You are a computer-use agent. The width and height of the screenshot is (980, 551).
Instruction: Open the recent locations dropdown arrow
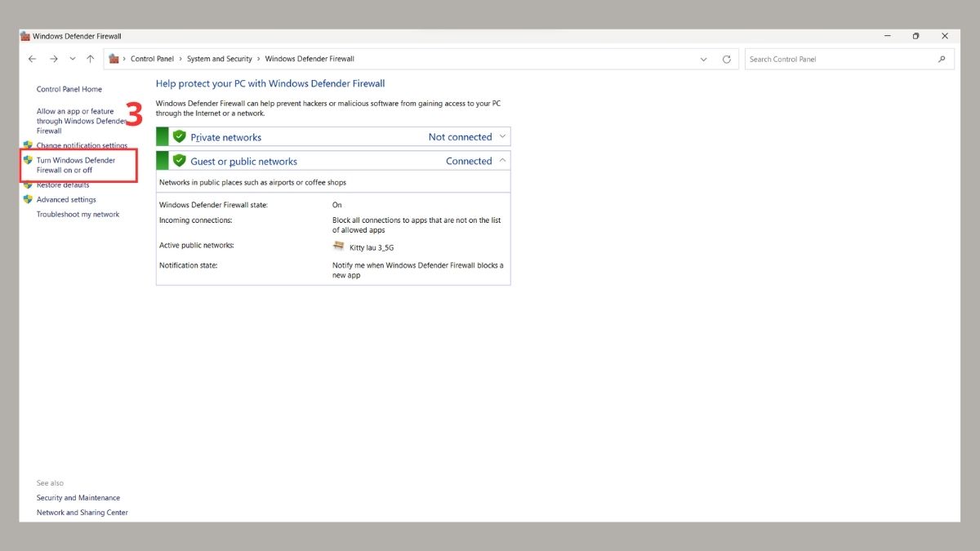click(73, 59)
